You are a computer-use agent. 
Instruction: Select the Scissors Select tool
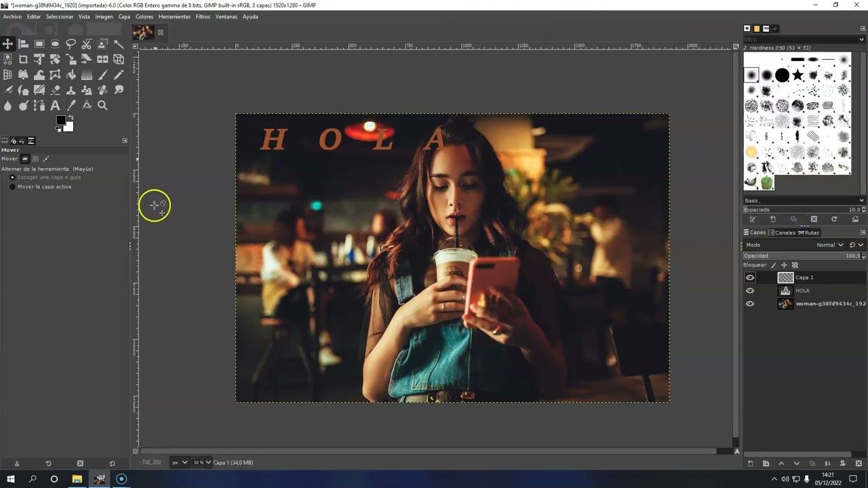[x=87, y=44]
